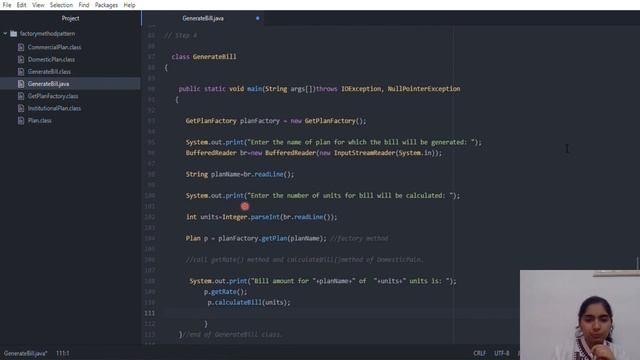Image resolution: width=640 pixels, height=360 pixels.
Task: Click GenerateBill.java filename in status bar
Action: (26, 353)
